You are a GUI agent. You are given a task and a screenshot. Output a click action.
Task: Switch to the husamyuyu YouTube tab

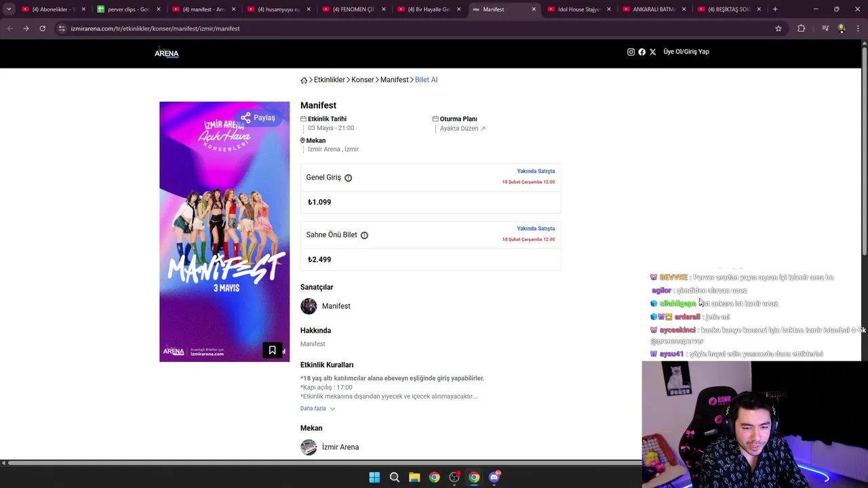click(x=279, y=9)
